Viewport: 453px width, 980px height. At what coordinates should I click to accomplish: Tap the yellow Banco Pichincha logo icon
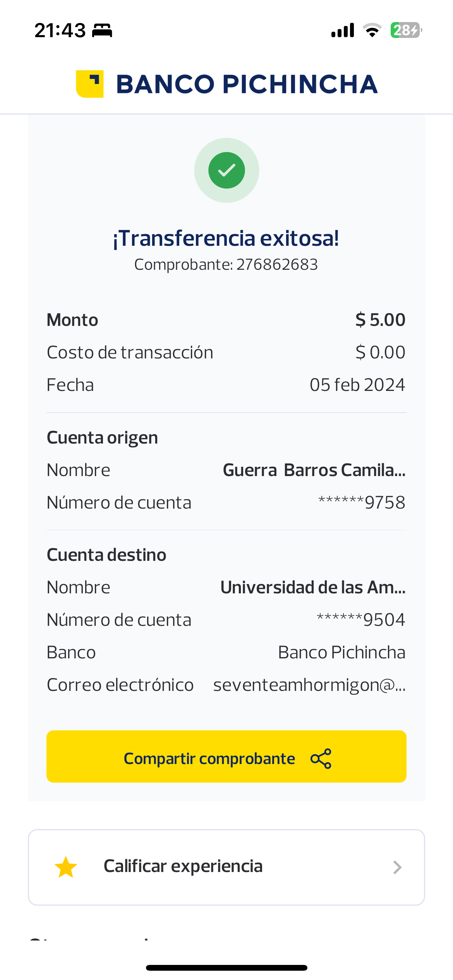click(x=90, y=84)
